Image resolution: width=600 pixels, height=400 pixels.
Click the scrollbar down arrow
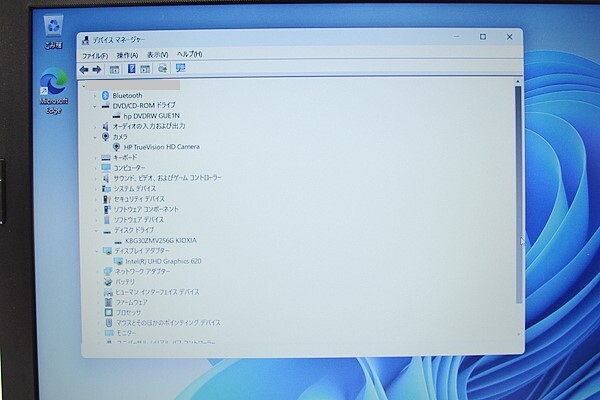(519, 335)
